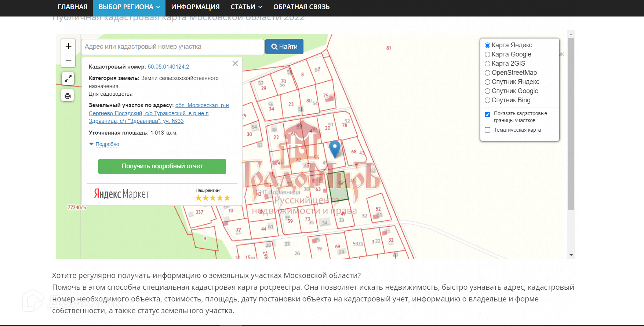This screenshot has height=326, width=644.
Task: Uncheck Показать кадастровые границы участков
Action: click(488, 114)
